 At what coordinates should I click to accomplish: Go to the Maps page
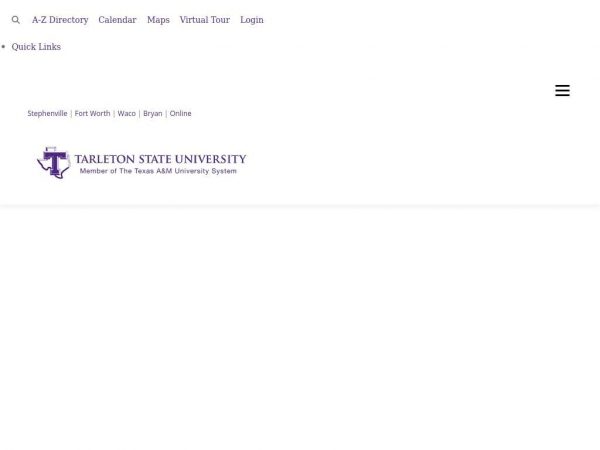(x=158, y=20)
